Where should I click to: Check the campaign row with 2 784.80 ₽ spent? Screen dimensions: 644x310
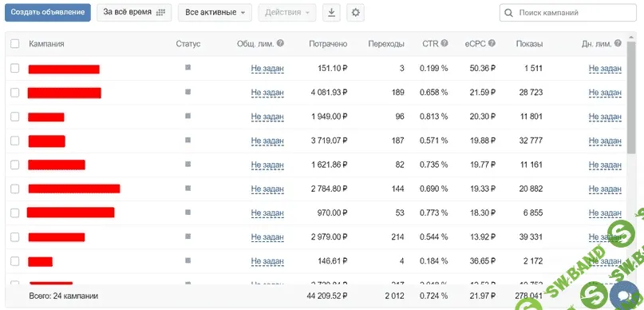[15, 189]
